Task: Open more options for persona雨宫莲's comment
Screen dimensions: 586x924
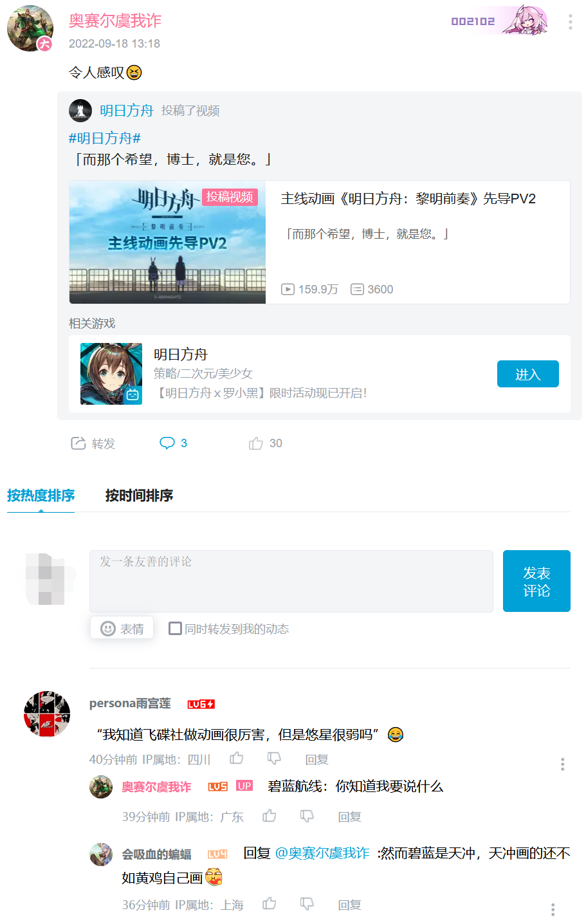Action: 562,764
